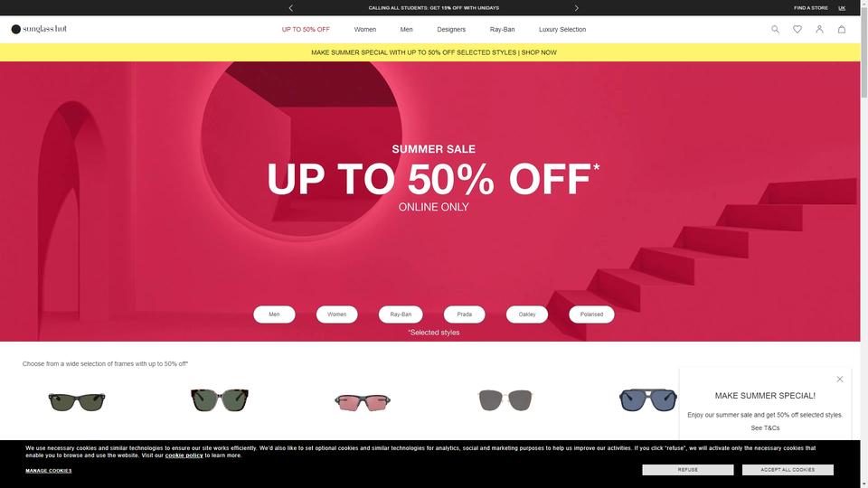Open the search magnifier icon
Screen dimensions: 868x488
(x=775, y=29)
